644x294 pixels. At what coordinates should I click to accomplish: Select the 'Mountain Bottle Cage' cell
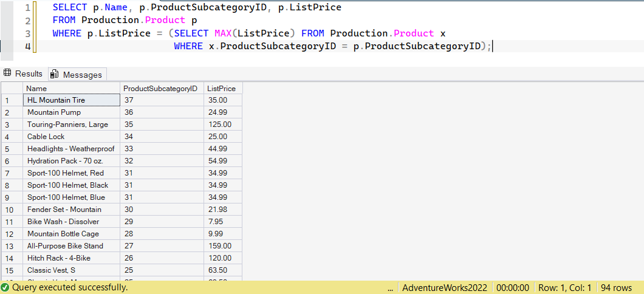[x=72, y=234]
